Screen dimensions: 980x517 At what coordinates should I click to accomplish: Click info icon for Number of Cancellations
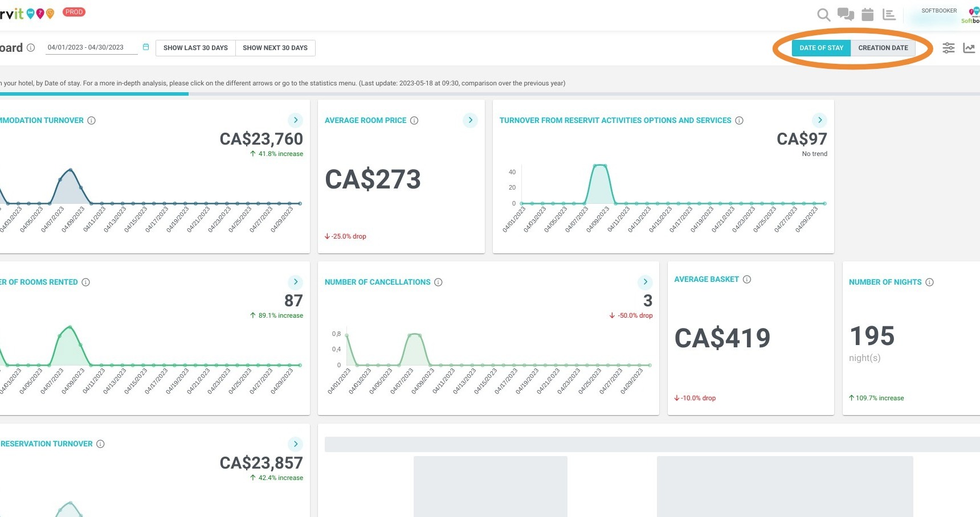[438, 282]
